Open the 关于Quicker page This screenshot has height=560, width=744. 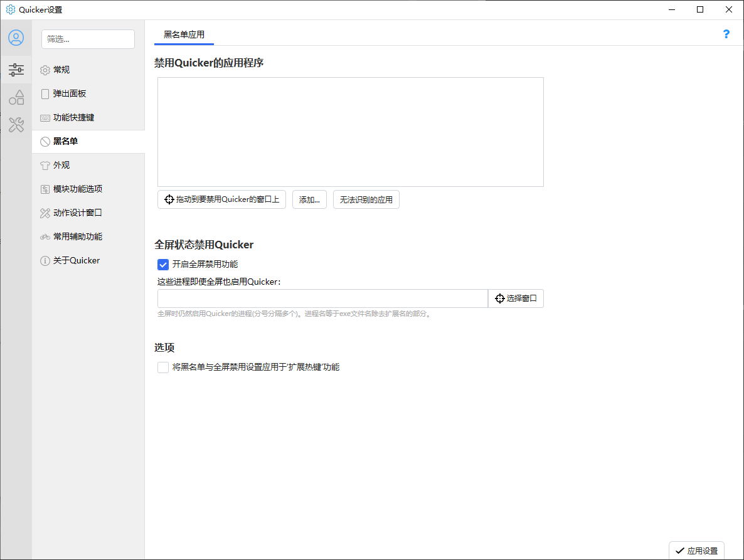[88, 261]
